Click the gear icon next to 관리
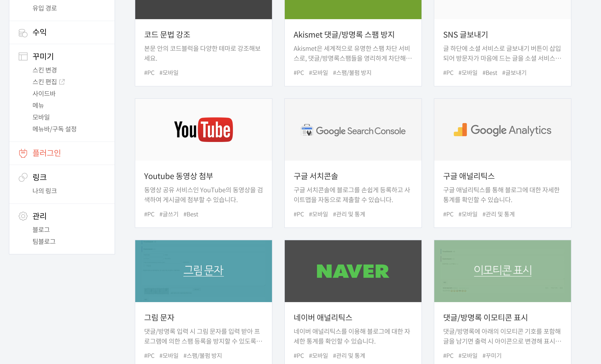The image size is (601, 364). point(23,216)
